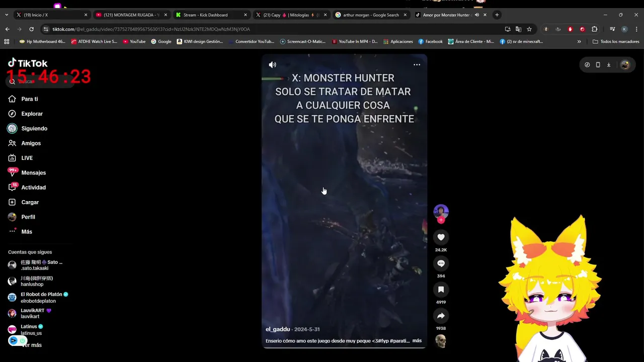
Task: Open the skull sound disc icon
Action: tap(441, 341)
